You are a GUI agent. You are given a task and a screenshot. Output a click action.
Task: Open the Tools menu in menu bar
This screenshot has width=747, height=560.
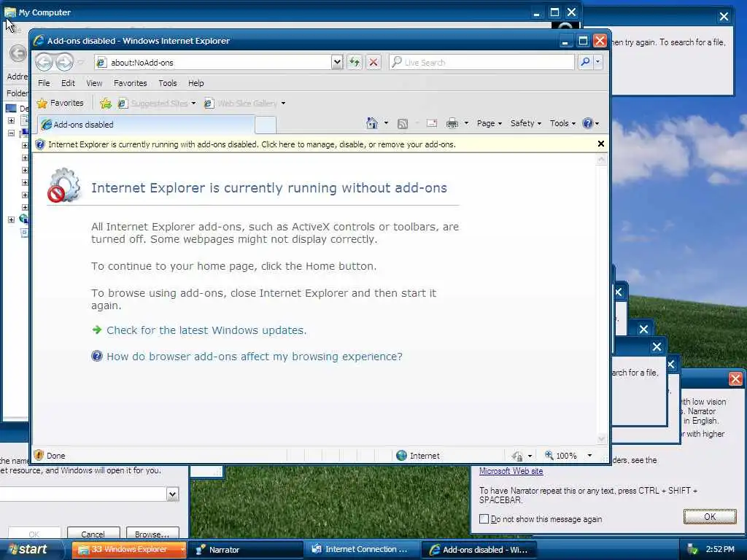pos(167,83)
